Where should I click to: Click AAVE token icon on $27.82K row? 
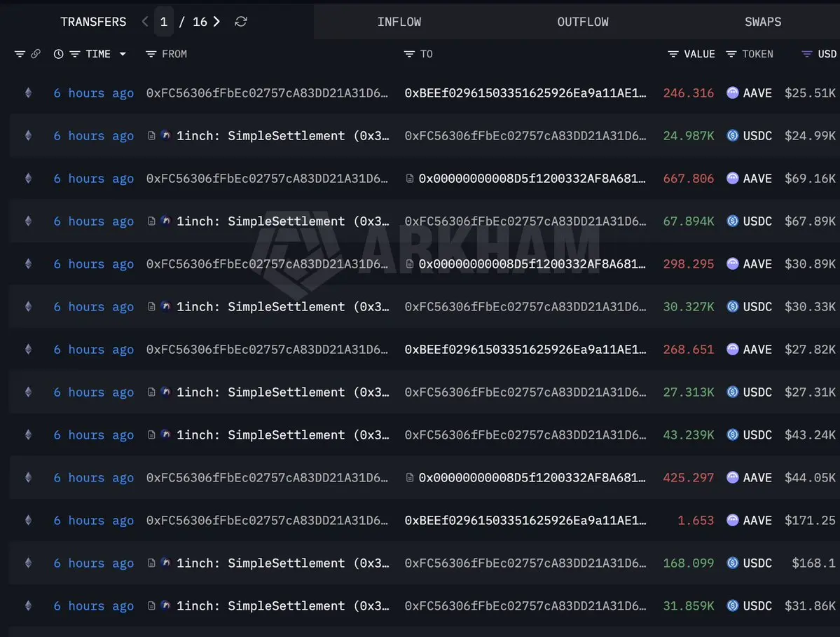click(x=732, y=349)
